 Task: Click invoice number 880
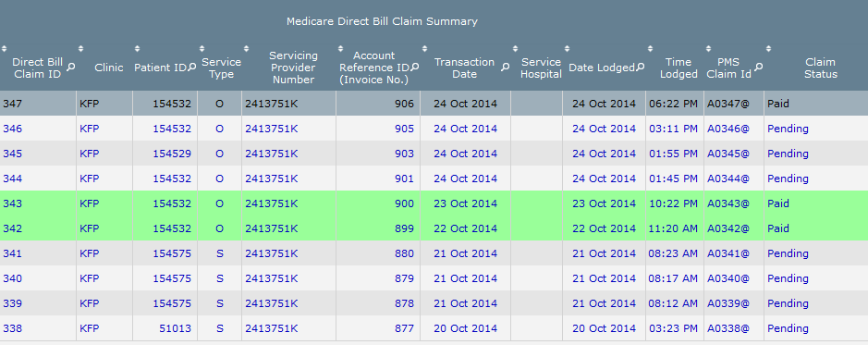pos(404,253)
